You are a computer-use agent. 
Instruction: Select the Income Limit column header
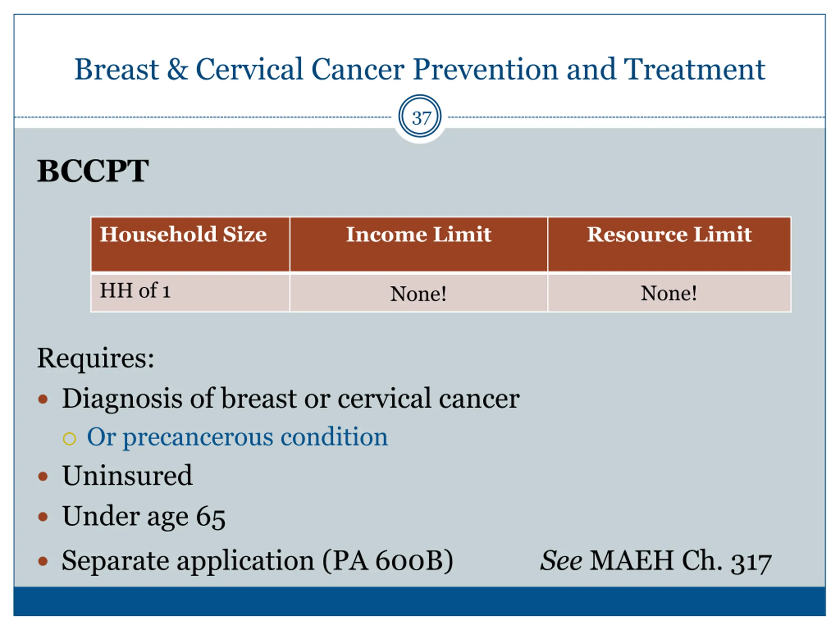[418, 244]
